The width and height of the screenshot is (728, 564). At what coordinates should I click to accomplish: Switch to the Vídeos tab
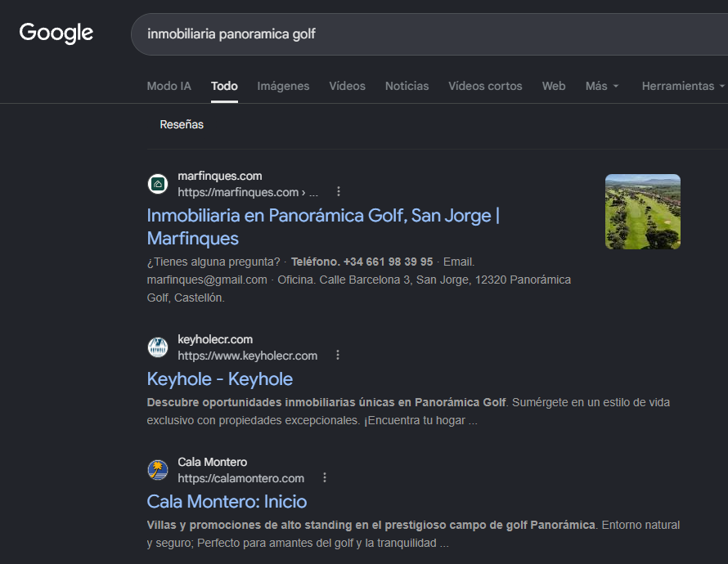point(348,87)
